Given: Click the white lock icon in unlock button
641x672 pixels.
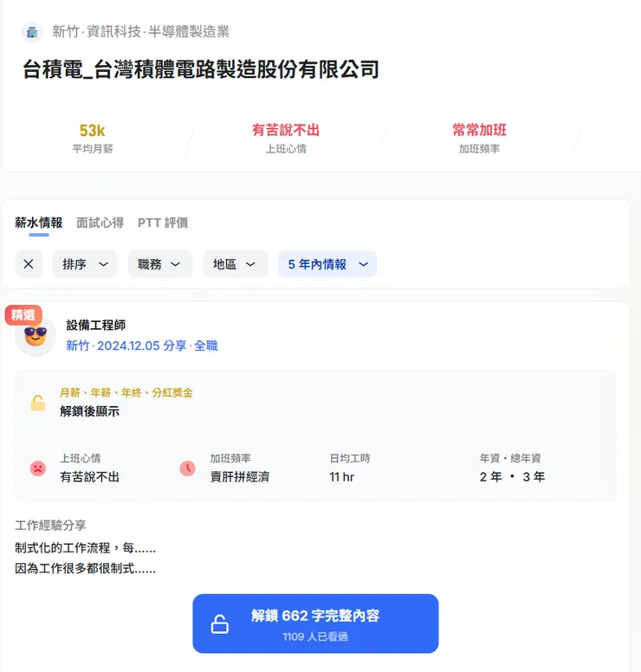Looking at the screenshot, I should coord(219,624).
